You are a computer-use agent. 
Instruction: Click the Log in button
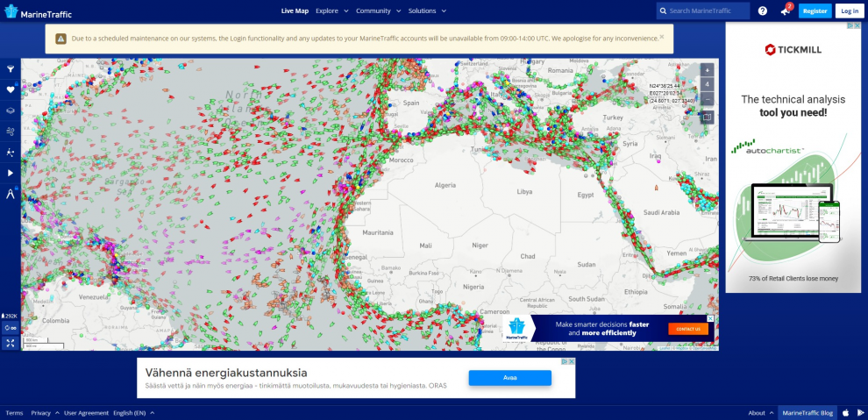(850, 11)
